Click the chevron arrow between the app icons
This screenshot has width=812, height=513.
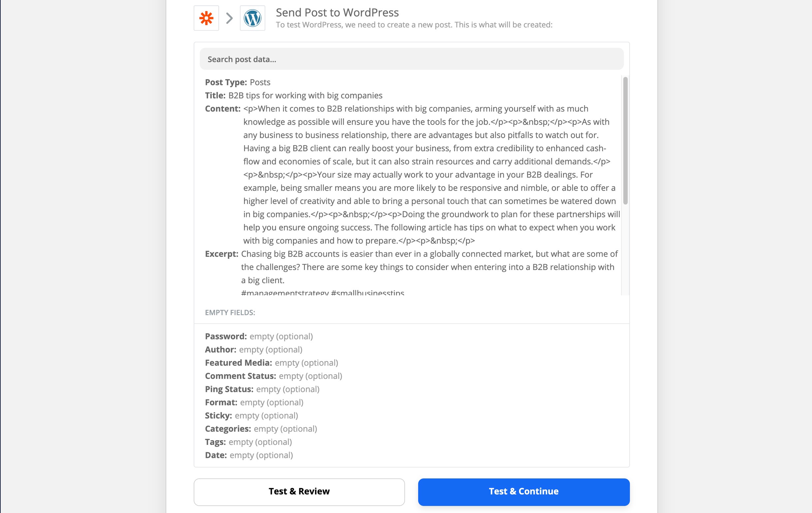tap(229, 18)
